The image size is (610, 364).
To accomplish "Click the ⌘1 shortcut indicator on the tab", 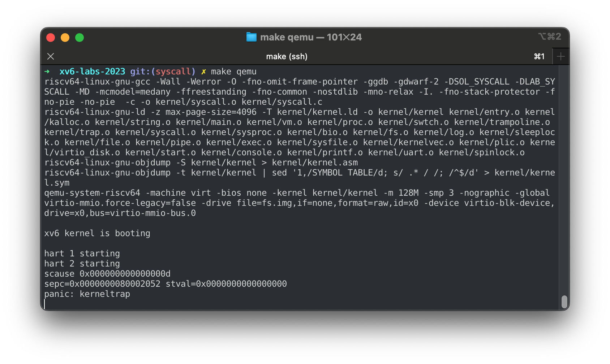I will (x=539, y=56).
